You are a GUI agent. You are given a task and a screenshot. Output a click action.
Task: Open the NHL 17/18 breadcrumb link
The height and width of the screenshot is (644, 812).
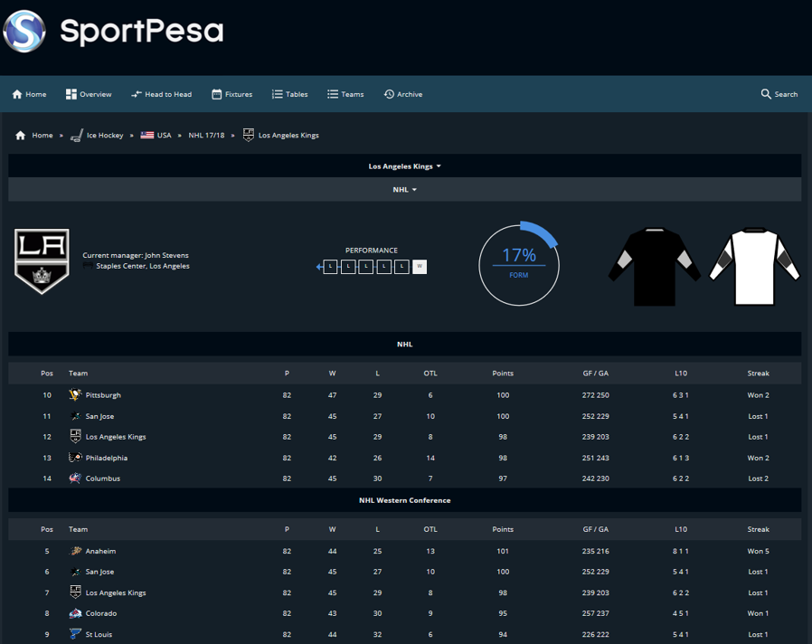click(206, 136)
